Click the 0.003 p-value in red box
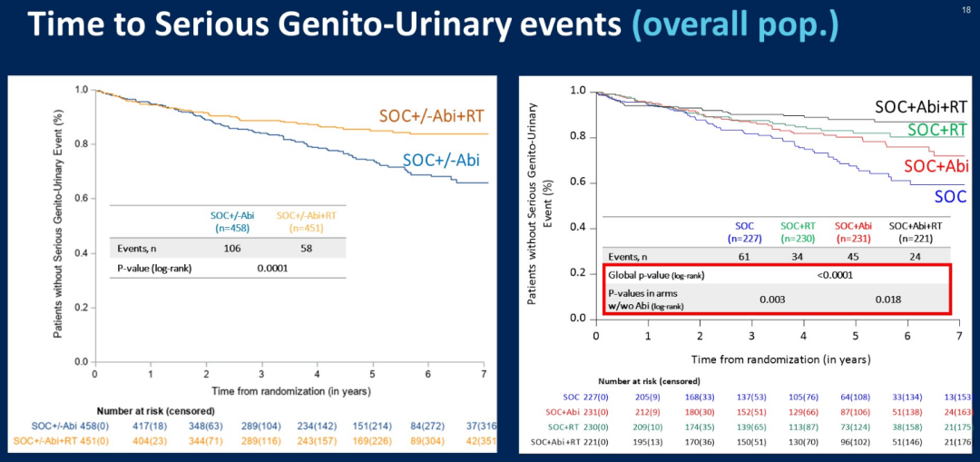Viewport: 980px width, 462px height. coord(772,298)
